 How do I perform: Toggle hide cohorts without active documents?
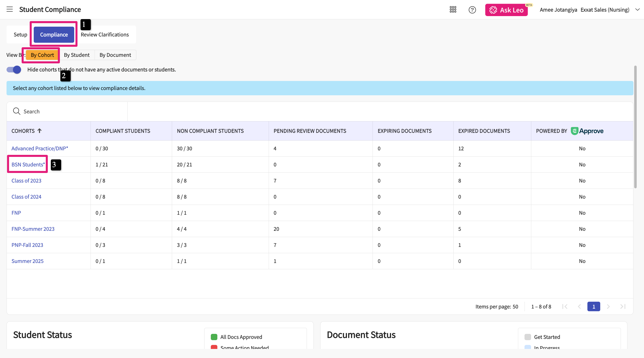click(x=14, y=70)
